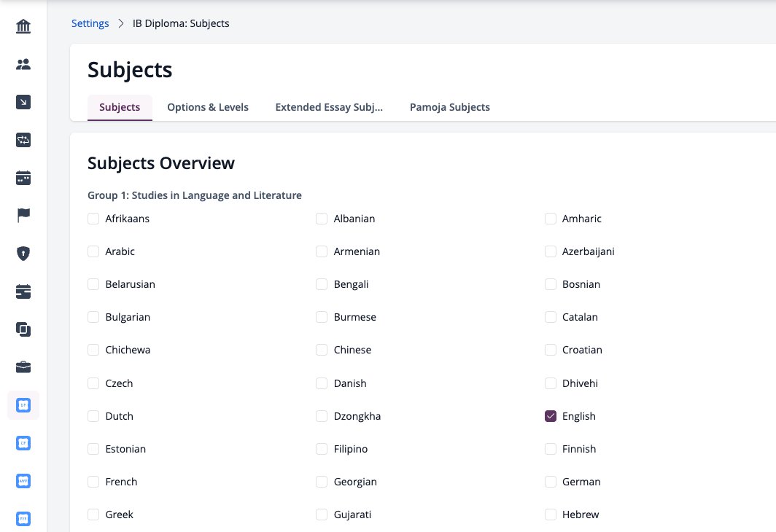Click the Settings breadcrumb link
This screenshot has height=532, width=776.
[90, 23]
